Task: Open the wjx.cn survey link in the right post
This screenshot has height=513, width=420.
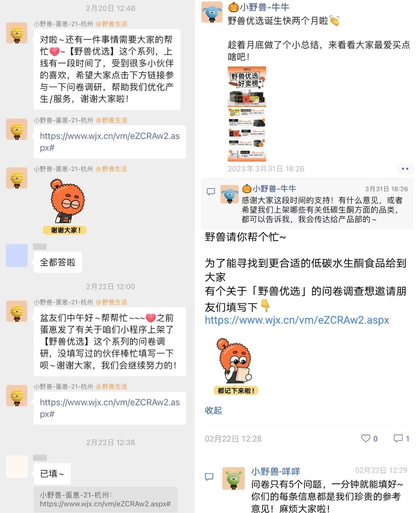Action: (x=297, y=320)
